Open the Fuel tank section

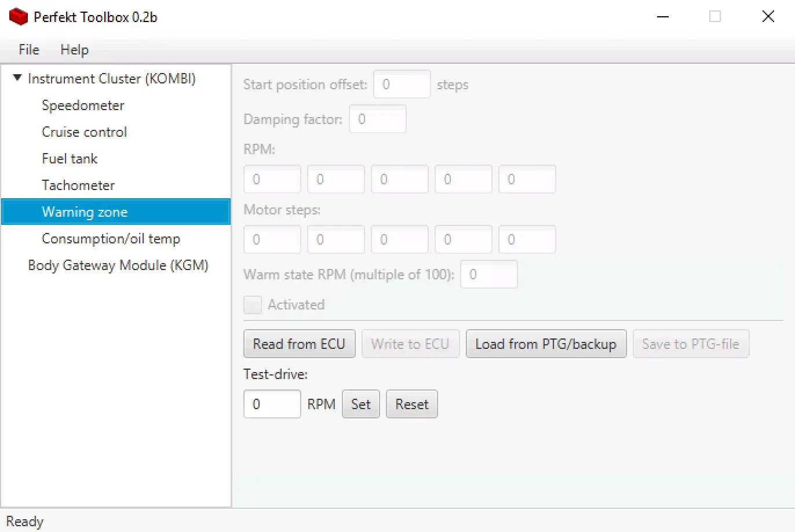[70, 159]
